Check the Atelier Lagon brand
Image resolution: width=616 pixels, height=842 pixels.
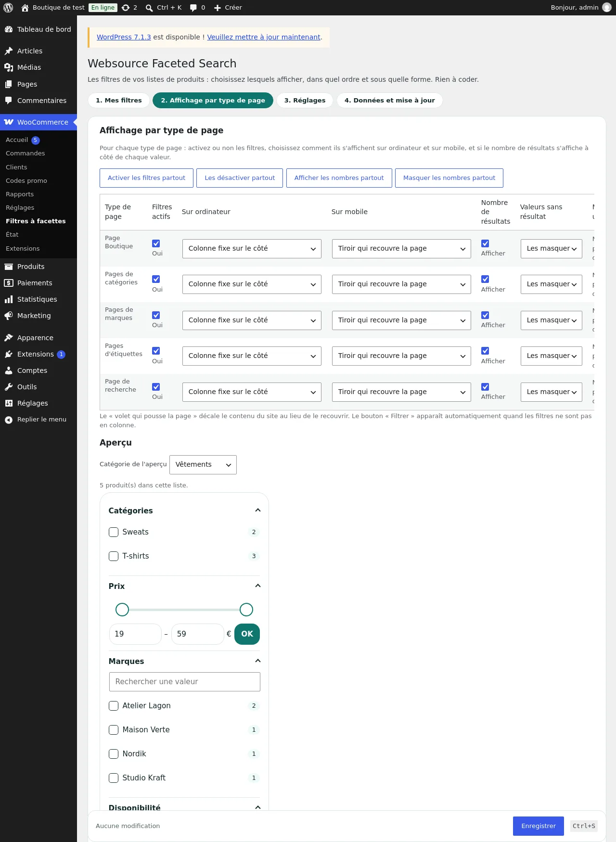click(114, 706)
